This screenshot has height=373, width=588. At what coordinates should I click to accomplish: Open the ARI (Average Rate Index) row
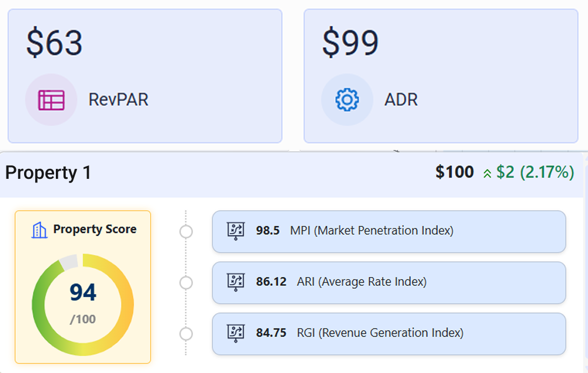389,282
